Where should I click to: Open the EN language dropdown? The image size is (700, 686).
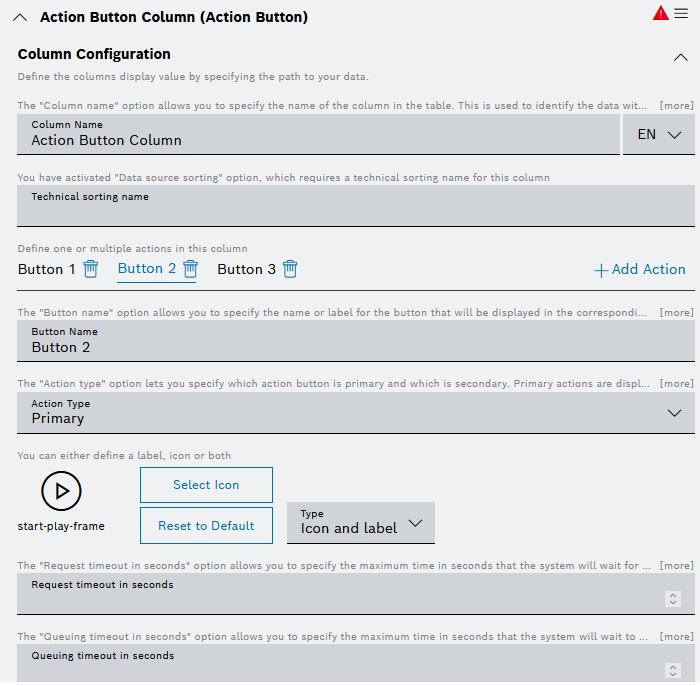pos(658,134)
